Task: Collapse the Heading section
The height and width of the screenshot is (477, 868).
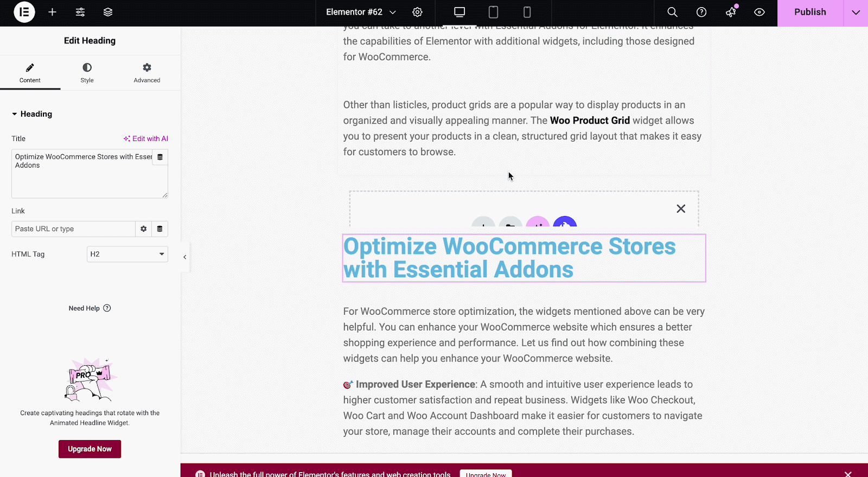Action: click(32, 114)
